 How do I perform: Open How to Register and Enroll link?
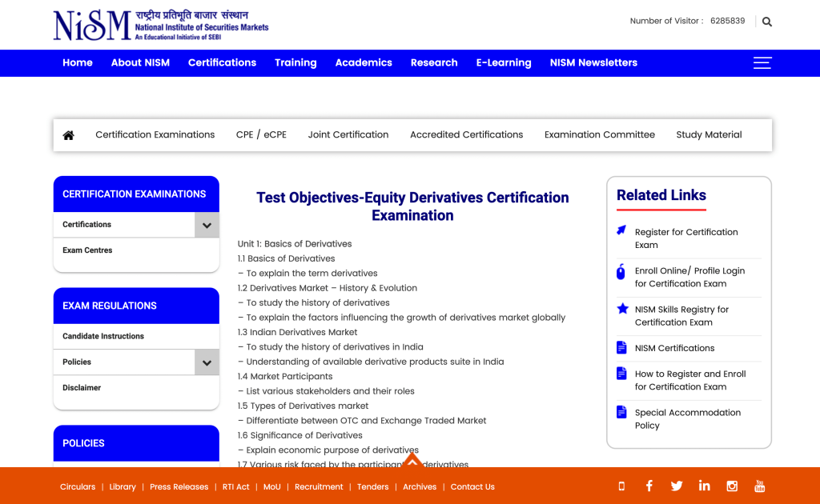690,380
